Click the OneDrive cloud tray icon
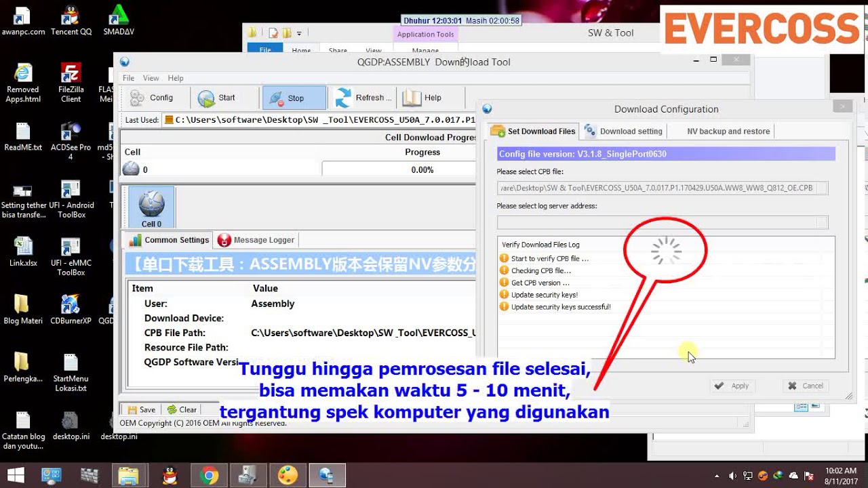The image size is (868, 488). [x=793, y=476]
